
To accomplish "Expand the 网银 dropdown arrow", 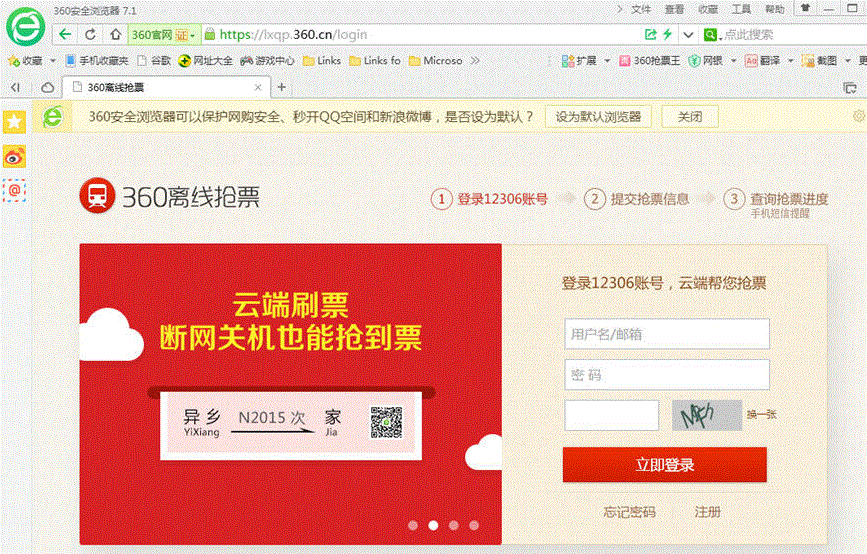I will click(733, 60).
